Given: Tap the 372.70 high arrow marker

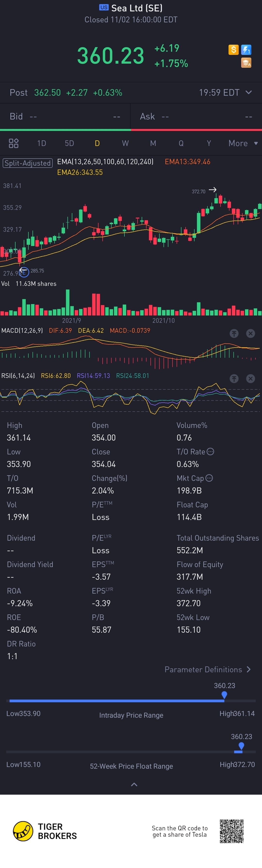Looking at the screenshot, I should [213, 190].
